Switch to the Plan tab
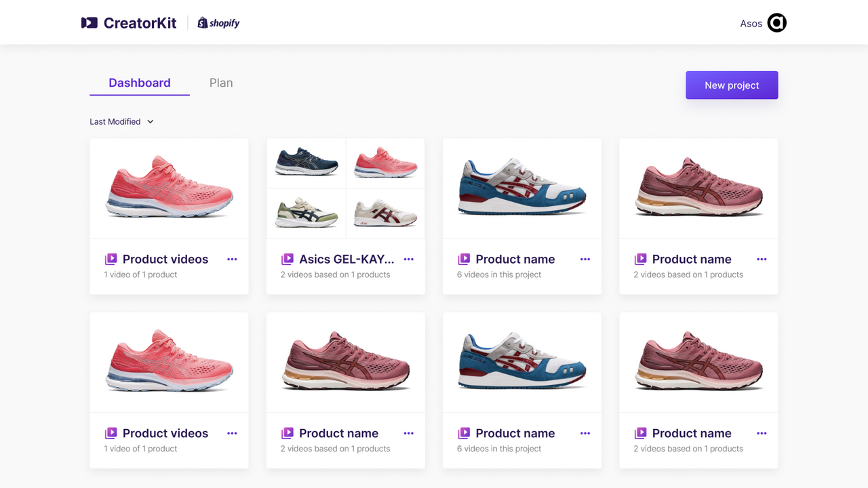 coord(220,82)
